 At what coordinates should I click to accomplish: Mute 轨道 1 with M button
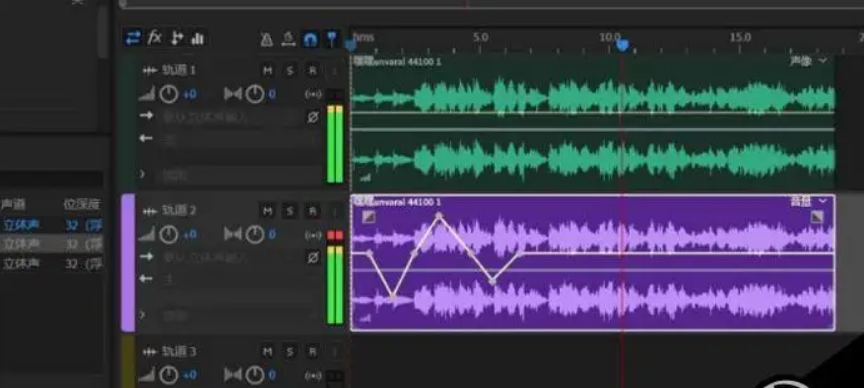coord(267,70)
